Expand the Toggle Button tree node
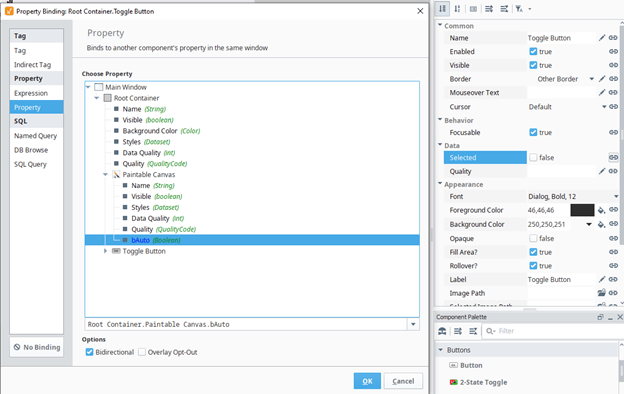This screenshot has height=394, width=624. [x=105, y=251]
